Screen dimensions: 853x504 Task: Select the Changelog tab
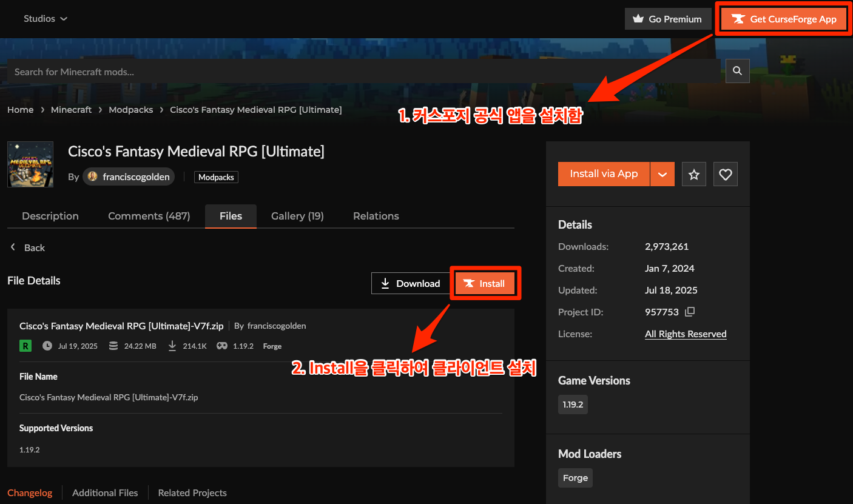(x=30, y=493)
